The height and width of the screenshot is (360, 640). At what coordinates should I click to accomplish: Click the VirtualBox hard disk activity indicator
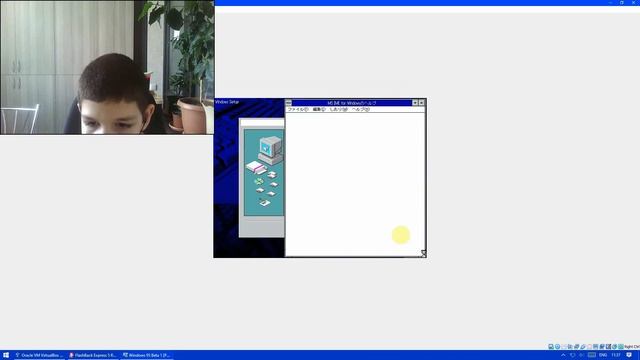point(551,347)
